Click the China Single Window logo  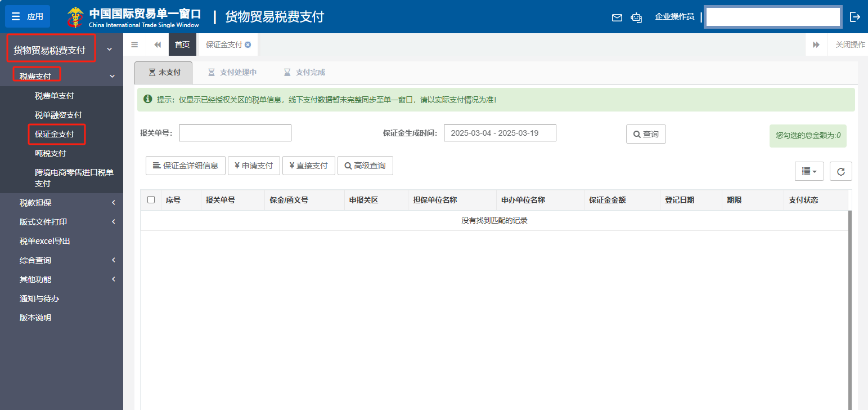133,17
